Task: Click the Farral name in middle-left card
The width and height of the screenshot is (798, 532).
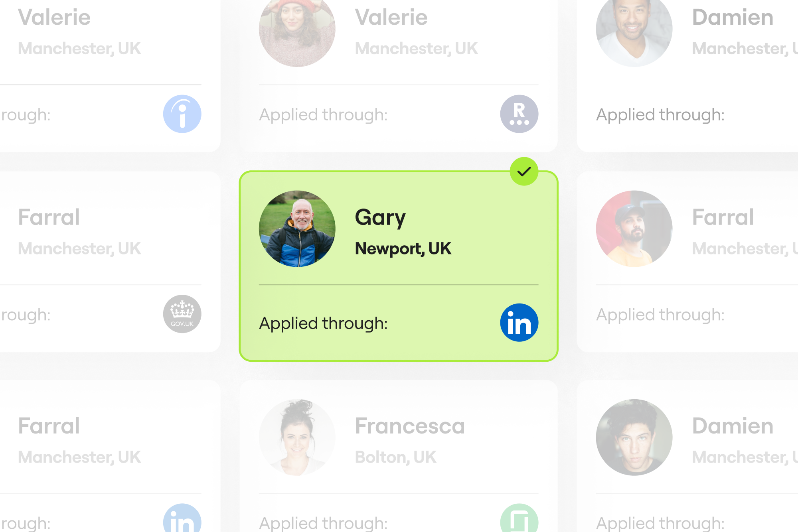Action: tap(49, 217)
